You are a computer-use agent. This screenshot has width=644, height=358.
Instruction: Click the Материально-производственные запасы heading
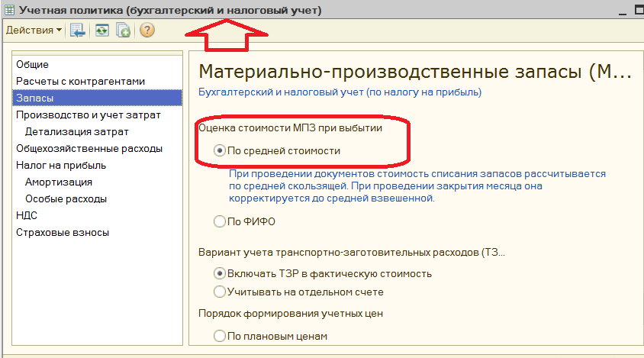(415, 72)
